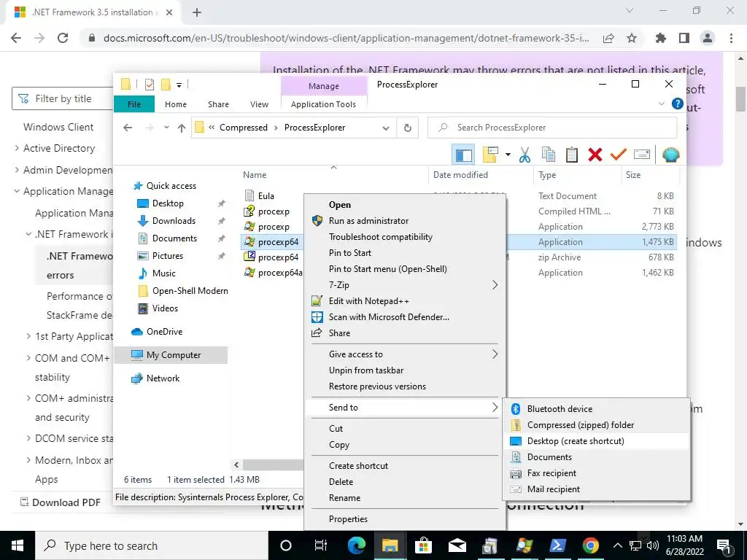This screenshot has height=560, width=747.
Task: Click Task View taskbar icon
Action: [321, 545]
